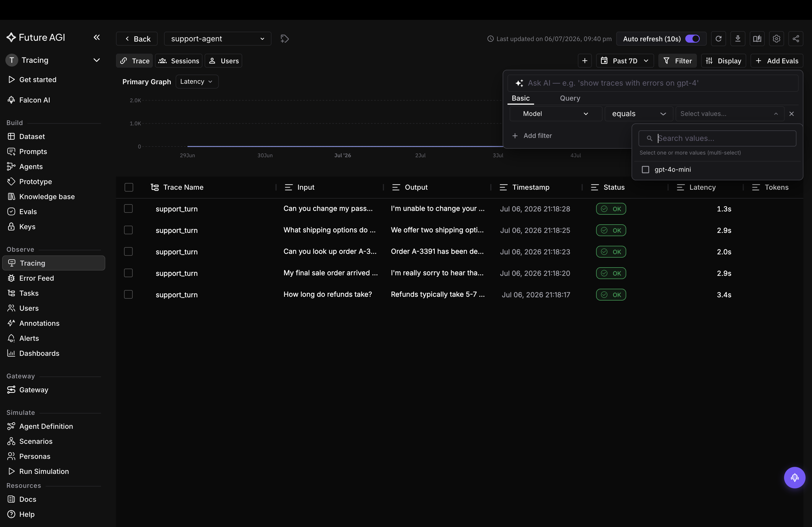Screen dimensions: 812x527
Task: Check the gpt-4o-mini value checkbox
Action: [645, 169]
